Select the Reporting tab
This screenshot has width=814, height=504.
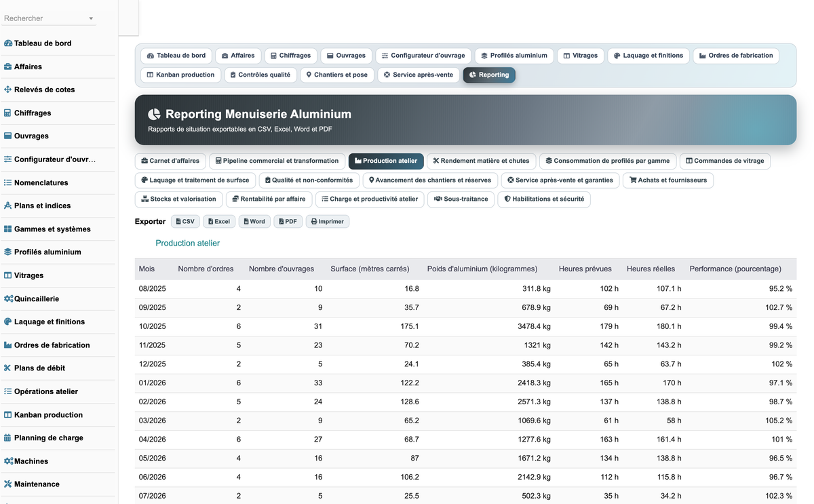click(489, 75)
